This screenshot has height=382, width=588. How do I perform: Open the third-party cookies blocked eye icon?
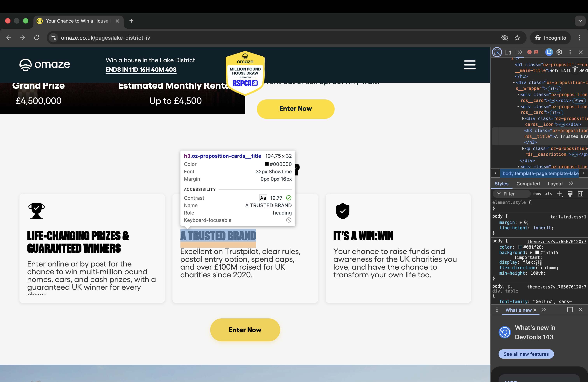(505, 38)
